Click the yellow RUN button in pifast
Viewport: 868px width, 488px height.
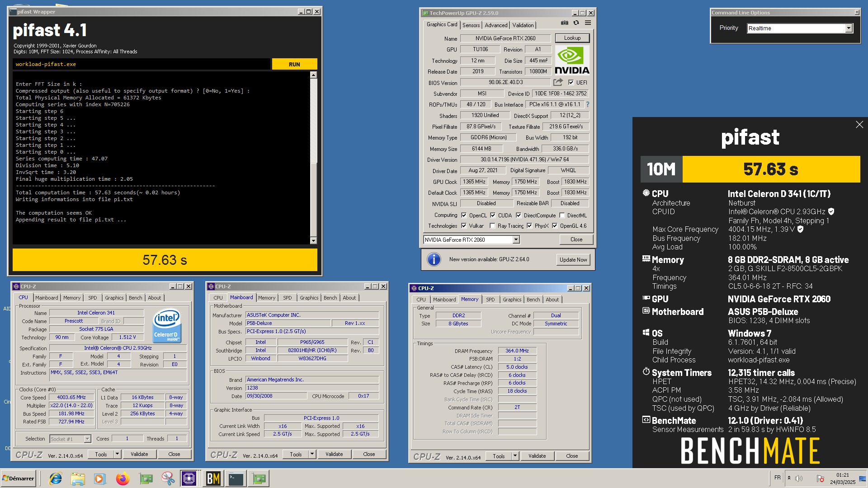pyautogui.click(x=294, y=64)
